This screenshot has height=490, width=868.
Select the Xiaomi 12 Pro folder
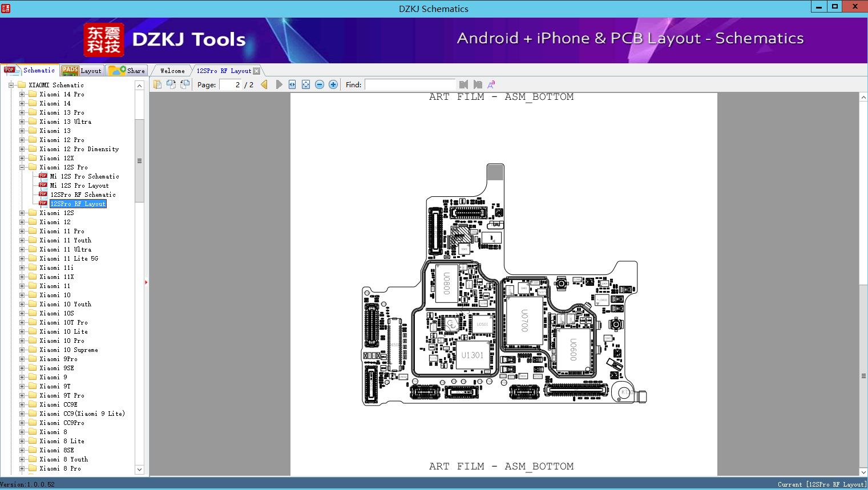click(62, 140)
